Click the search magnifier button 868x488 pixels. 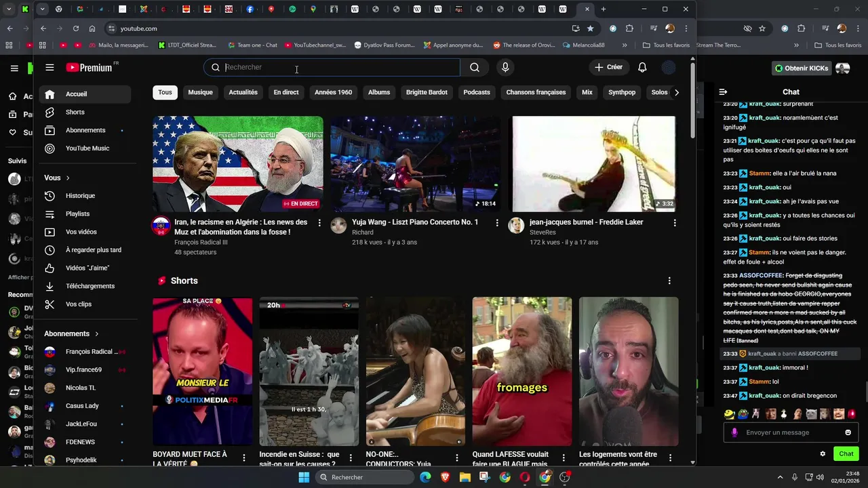coord(475,67)
